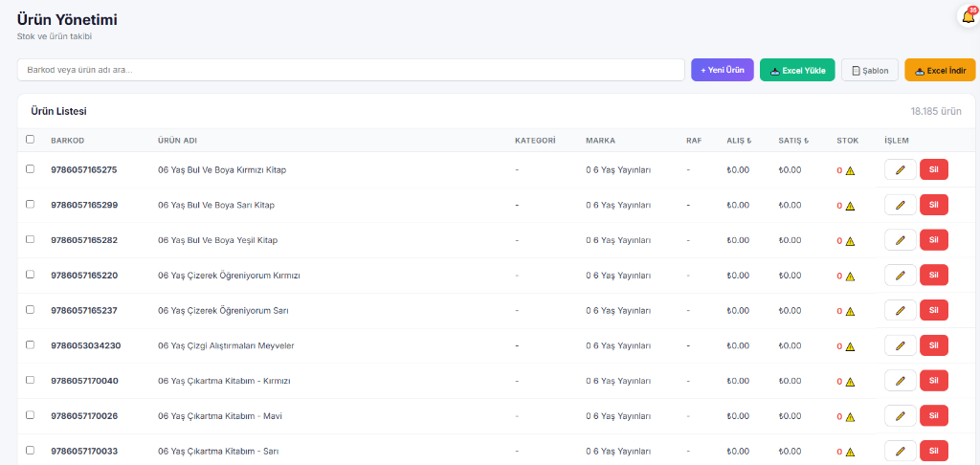
Task: Edit product 9786057165282 with pencil icon
Action: point(900,240)
